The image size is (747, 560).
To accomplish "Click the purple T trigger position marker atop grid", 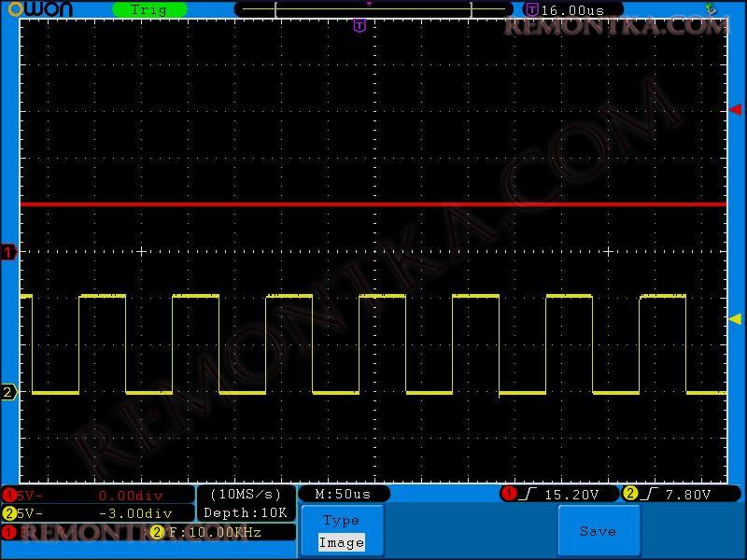I will (359, 26).
